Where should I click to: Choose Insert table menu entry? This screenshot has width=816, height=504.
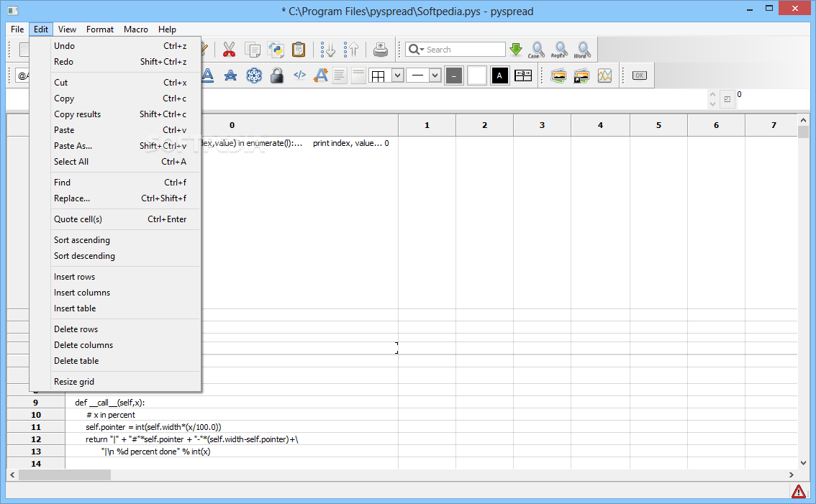point(115,308)
